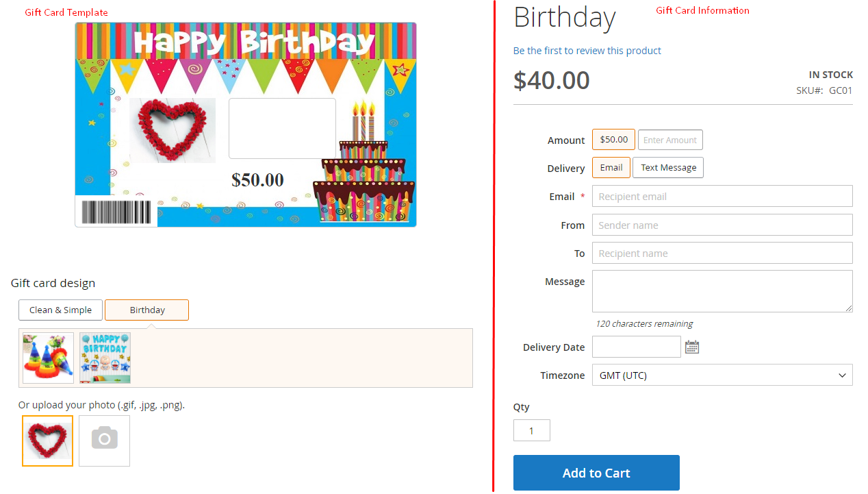Switch to the Clean & Simple design tab
Image resolution: width=868 pixels, height=494 pixels.
[60, 310]
